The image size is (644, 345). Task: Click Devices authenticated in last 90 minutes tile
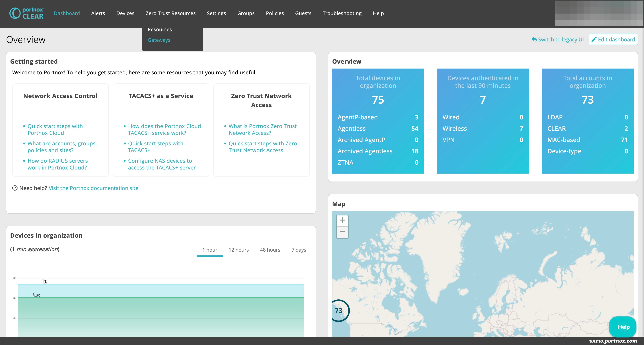pyautogui.click(x=483, y=121)
